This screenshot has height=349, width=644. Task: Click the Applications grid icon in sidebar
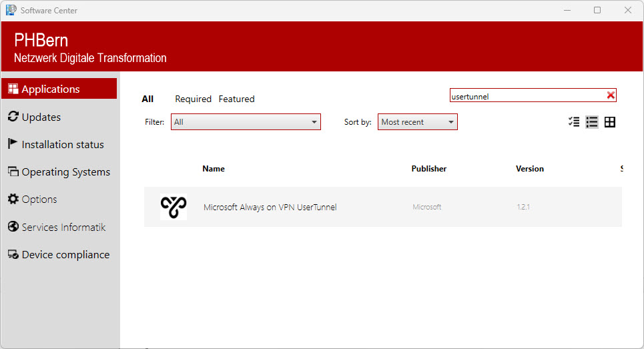tap(13, 89)
